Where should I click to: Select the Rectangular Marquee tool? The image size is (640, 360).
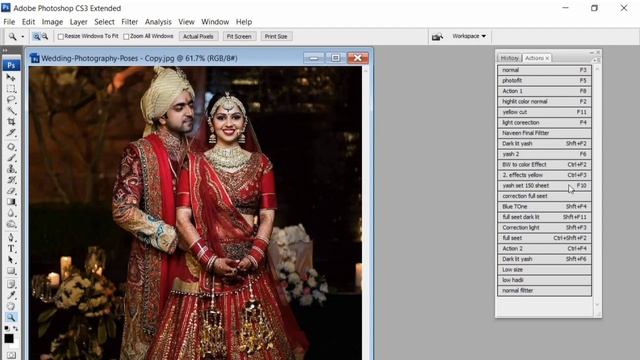[x=11, y=89]
